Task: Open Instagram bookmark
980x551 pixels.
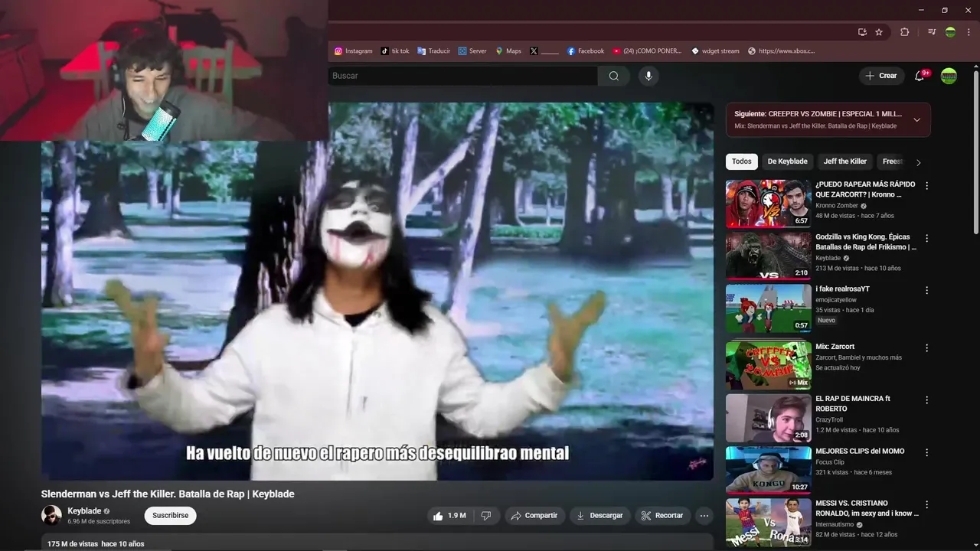Action: (353, 51)
